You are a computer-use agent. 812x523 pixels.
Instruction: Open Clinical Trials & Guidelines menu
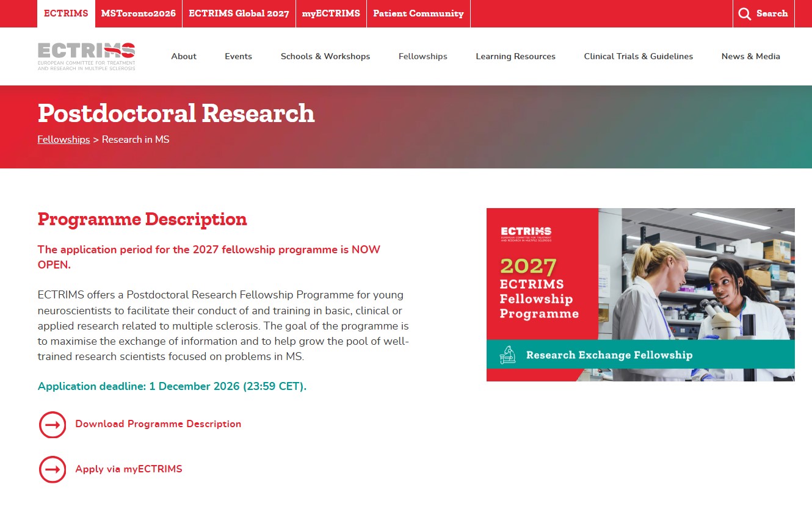(x=639, y=56)
